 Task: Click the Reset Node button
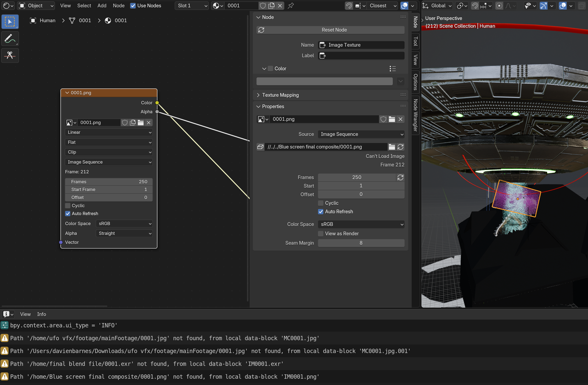click(x=334, y=30)
